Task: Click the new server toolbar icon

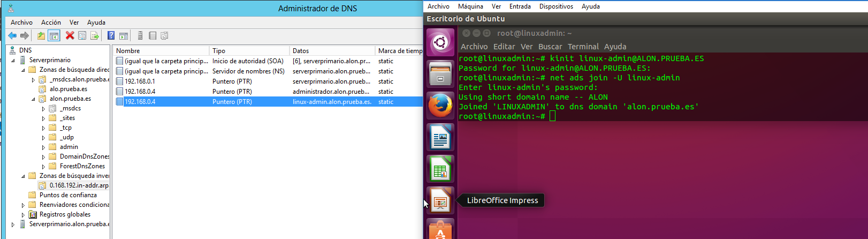Action: [x=140, y=36]
